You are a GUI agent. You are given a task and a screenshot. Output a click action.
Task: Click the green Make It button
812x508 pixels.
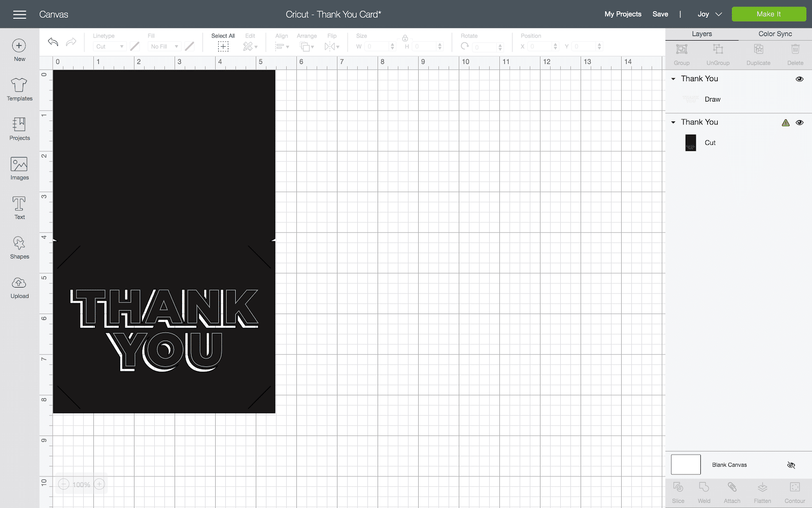[768, 14]
